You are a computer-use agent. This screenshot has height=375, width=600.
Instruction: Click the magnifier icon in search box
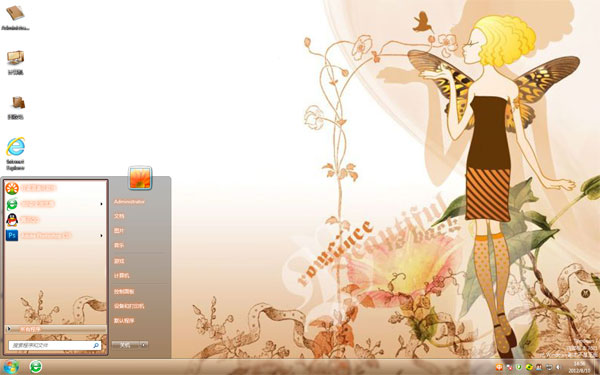click(x=96, y=345)
